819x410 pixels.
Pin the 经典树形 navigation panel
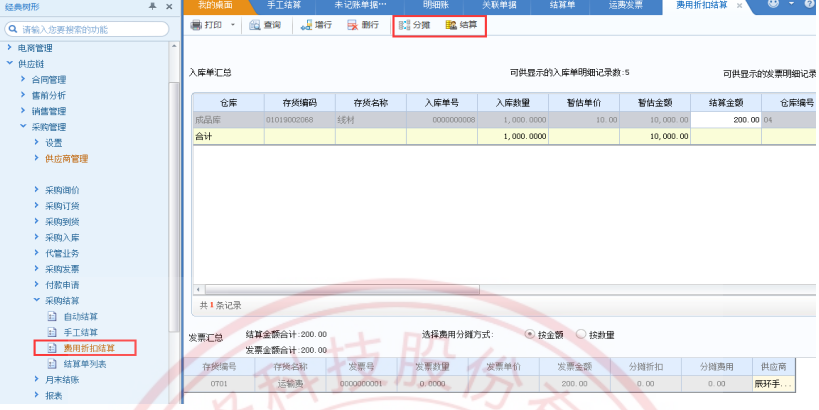click(x=153, y=6)
